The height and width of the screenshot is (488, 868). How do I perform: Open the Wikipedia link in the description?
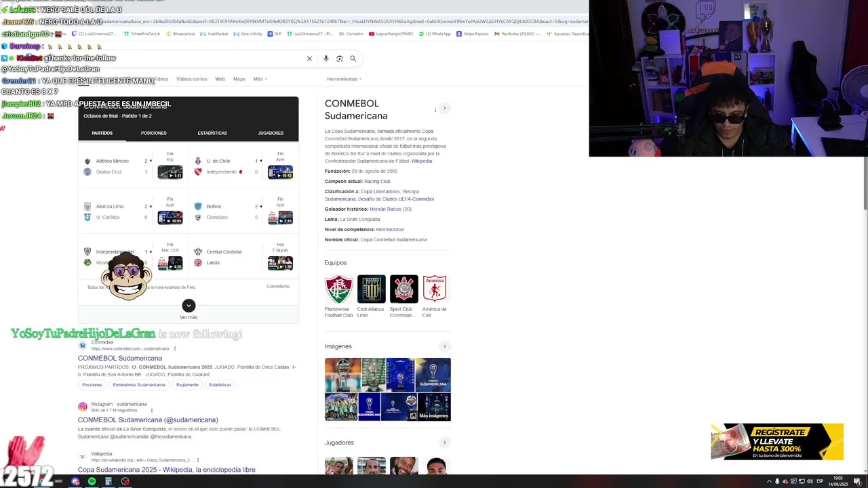[421, 161]
